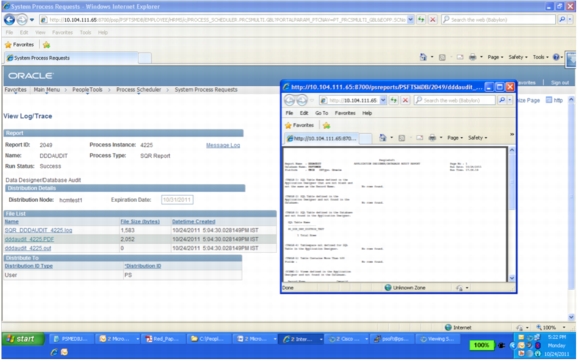
Task: Expand the Safety dropdown in main toolbar
Action: click(518, 57)
